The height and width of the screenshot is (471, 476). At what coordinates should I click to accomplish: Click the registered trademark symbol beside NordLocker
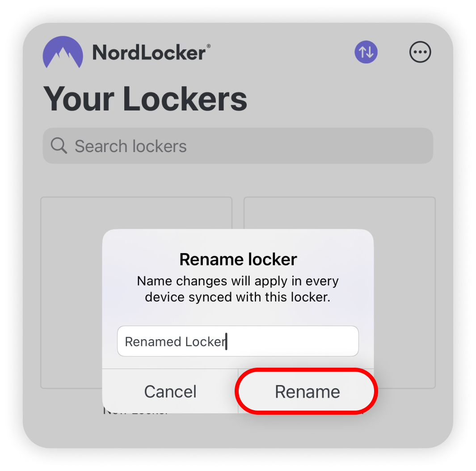click(209, 46)
